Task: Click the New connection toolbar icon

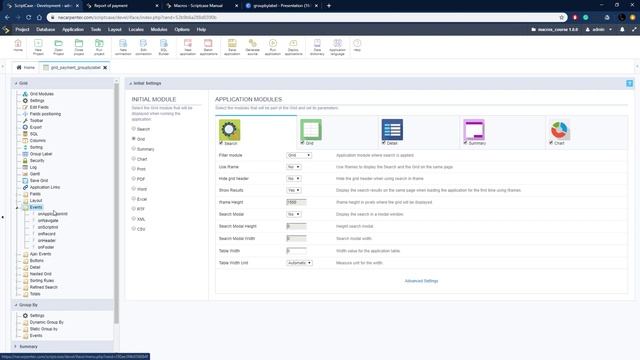Action: coord(123,47)
